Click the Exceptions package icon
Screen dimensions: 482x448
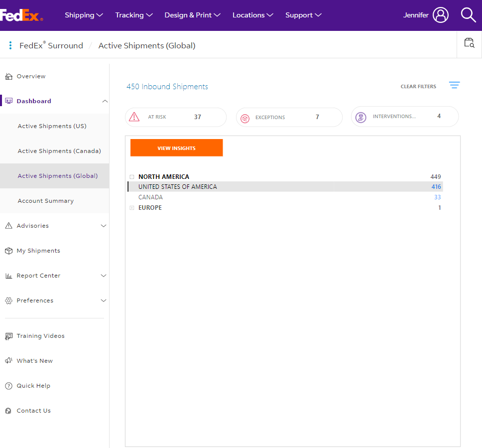pyautogui.click(x=245, y=119)
